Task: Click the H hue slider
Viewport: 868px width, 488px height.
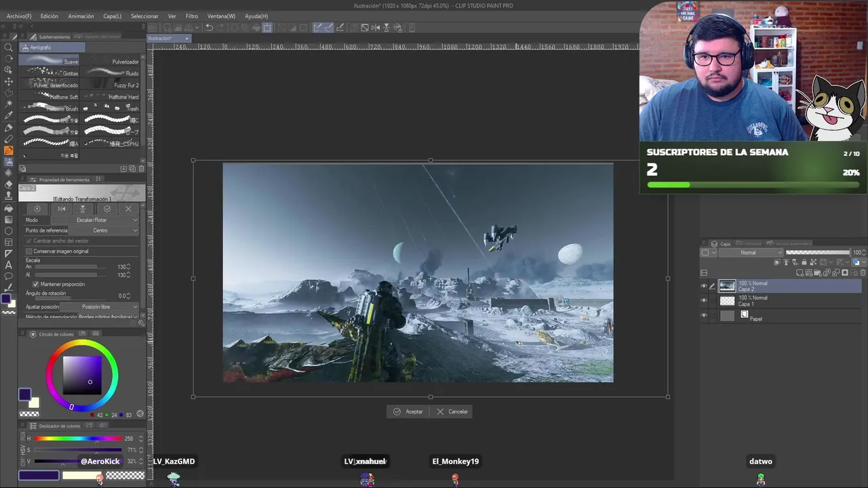Action: coord(79,439)
